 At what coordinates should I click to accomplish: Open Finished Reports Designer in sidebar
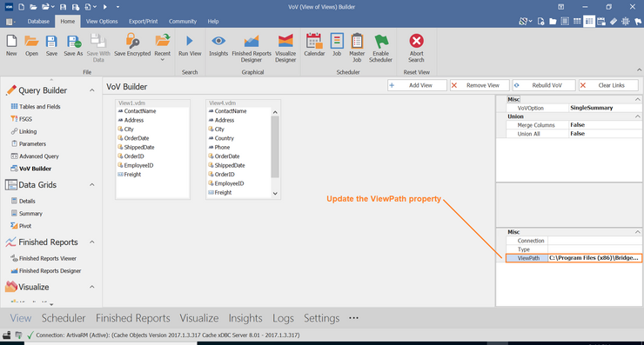pyautogui.click(x=46, y=271)
